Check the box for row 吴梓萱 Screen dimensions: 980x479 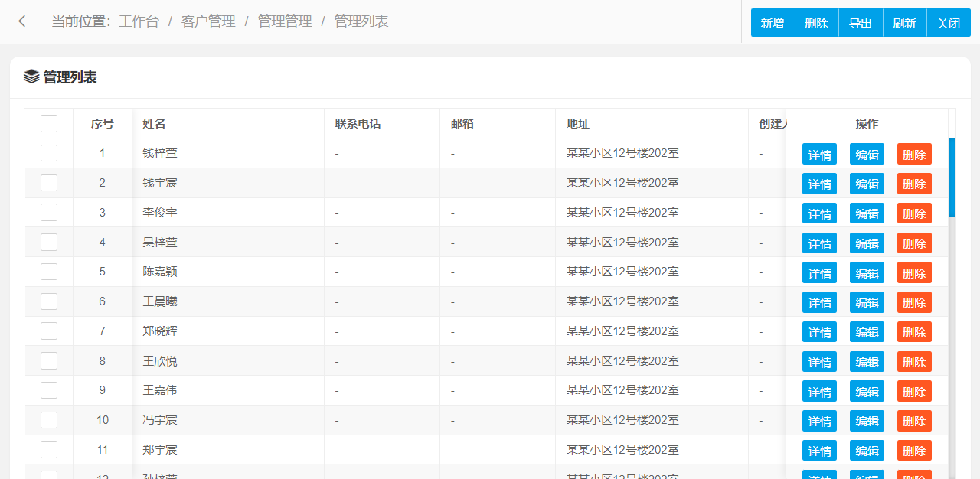[49, 242]
